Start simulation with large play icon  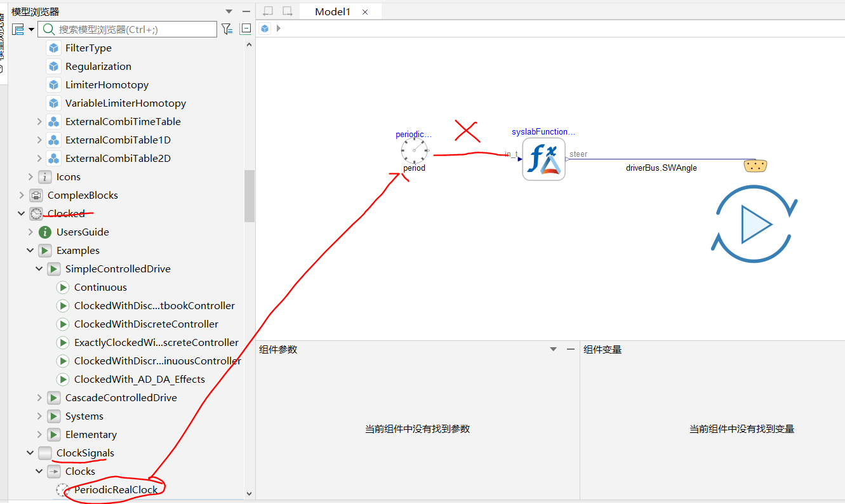pyautogui.click(x=754, y=224)
